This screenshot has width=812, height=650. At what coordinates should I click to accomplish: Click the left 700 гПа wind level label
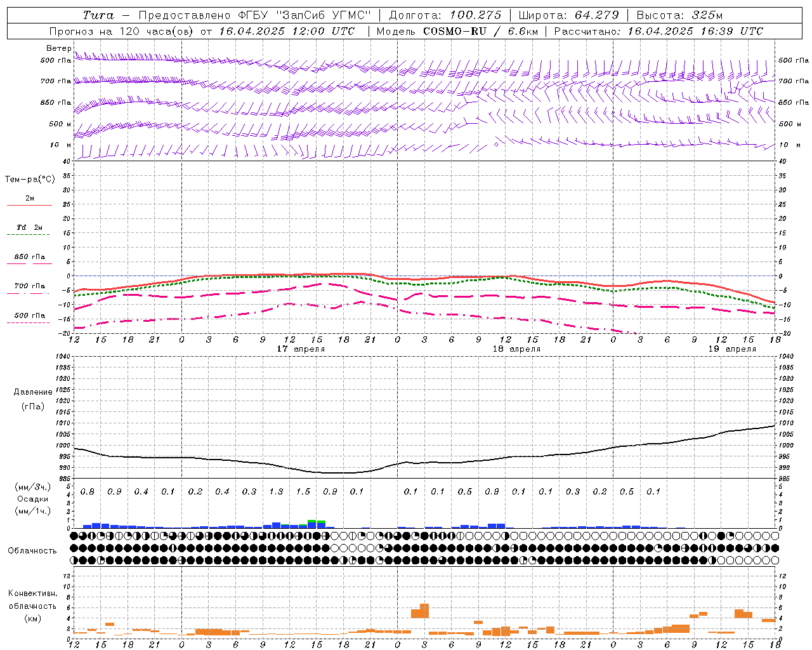coord(56,81)
